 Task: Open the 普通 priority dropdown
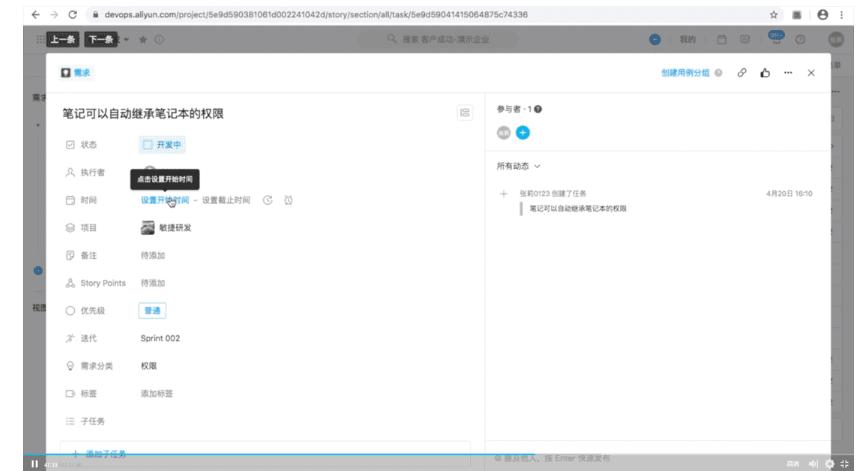pos(152,311)
